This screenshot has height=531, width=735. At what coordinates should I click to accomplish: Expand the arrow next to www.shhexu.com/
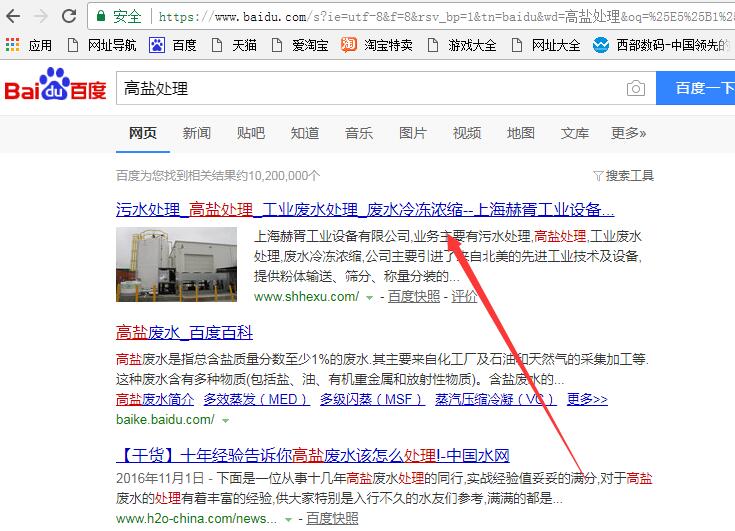coord(369,298)
